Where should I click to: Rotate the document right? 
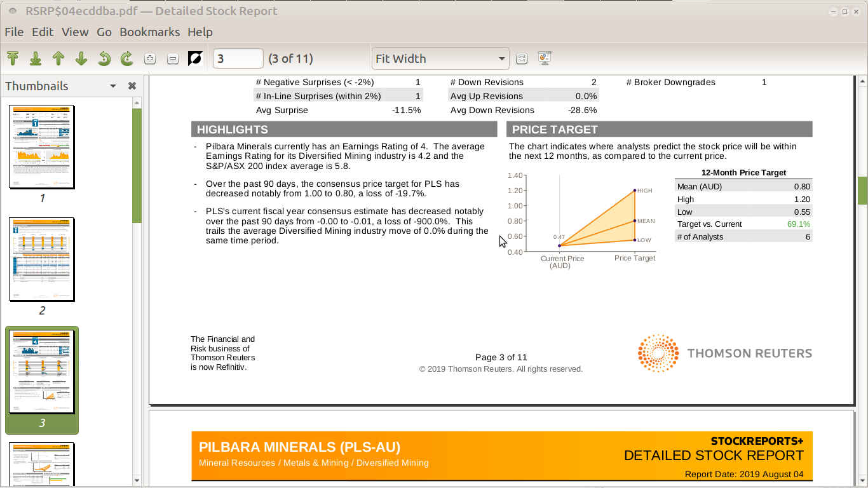click(127, 58)
